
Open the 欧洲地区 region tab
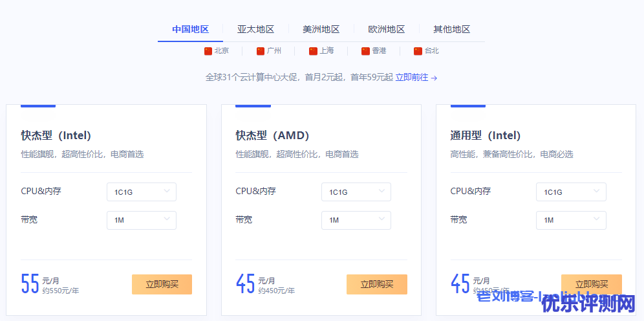point(386,29)
